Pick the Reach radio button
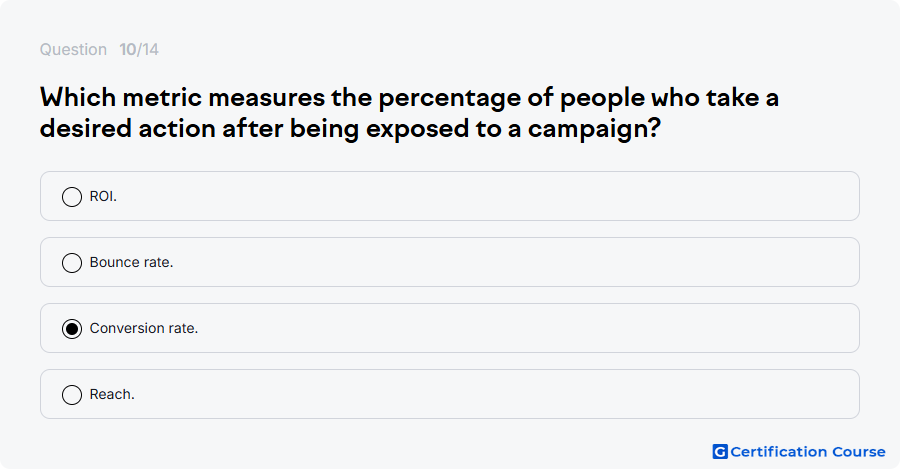 click(72, 395)
